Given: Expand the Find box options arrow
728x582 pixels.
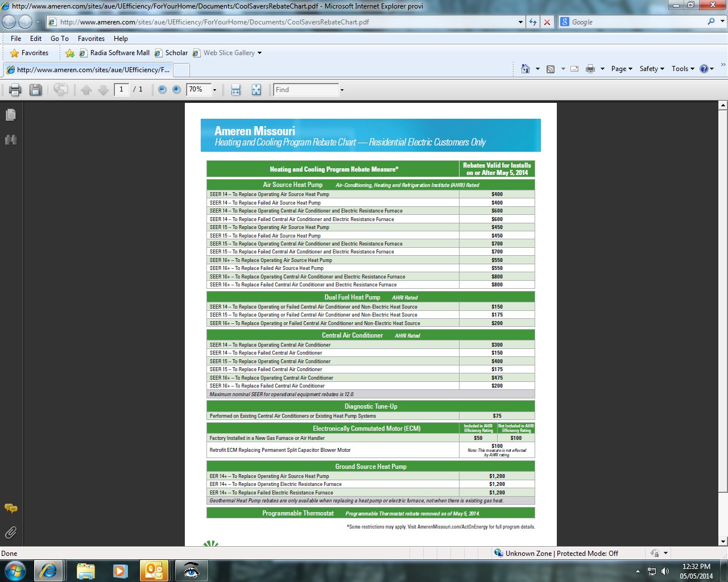Looking at the screenshot, I should (x=342, y=90).
